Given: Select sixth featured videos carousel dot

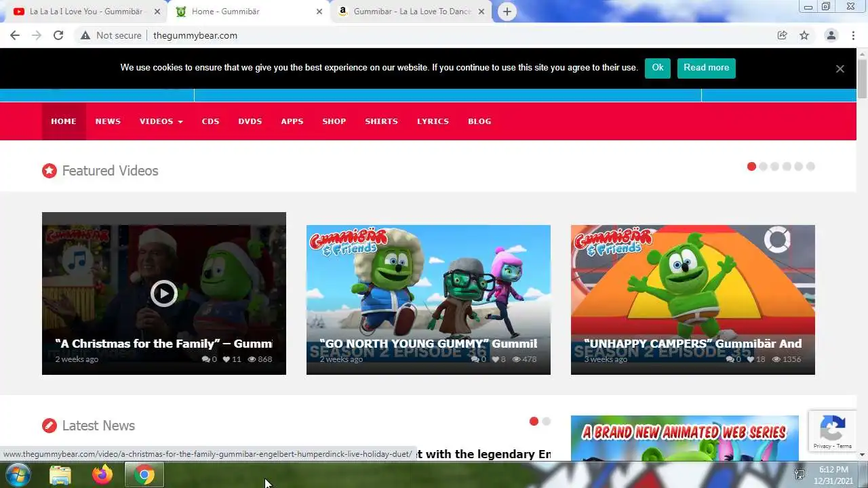Looking at the screenshot, I should [x=810, y=166].
